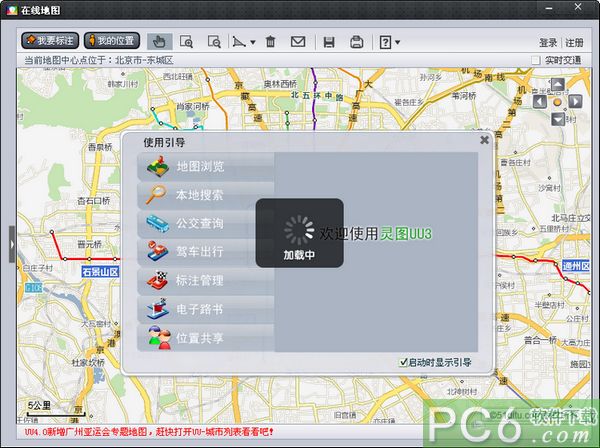Click the 我要标注 button
Screen dimensions: 600x448
click(50, 41)
